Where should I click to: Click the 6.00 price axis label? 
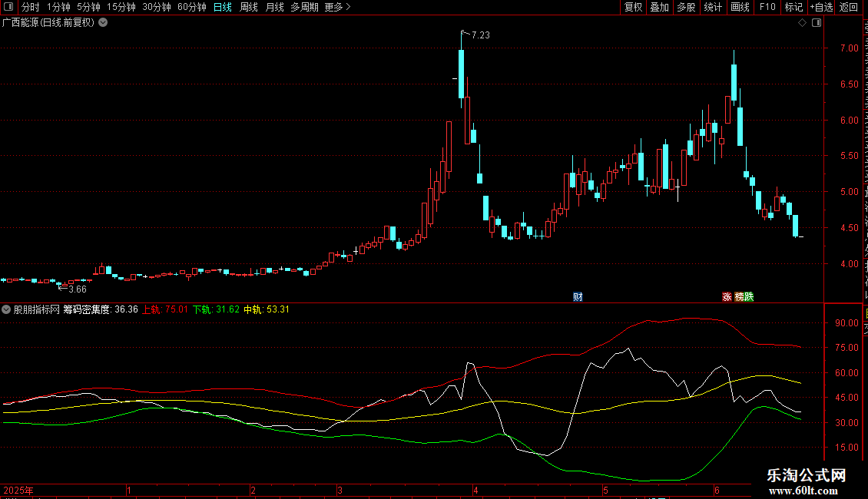(x=849, y=120)
